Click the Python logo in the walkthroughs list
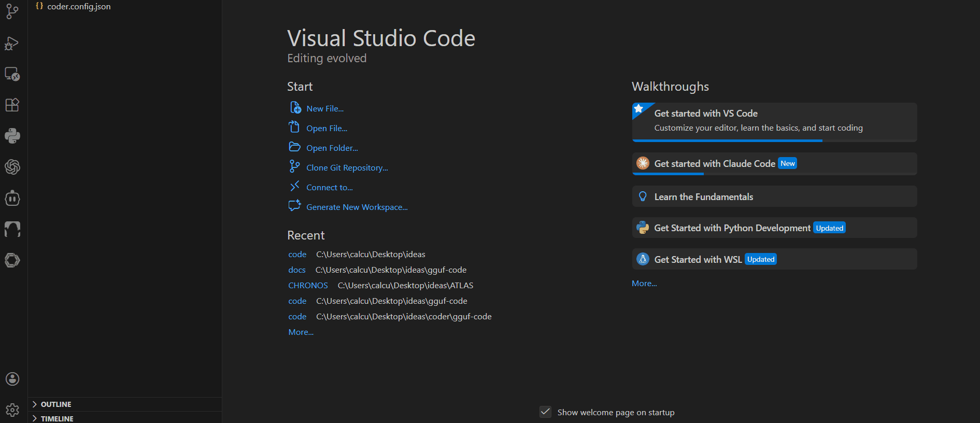The image size is (980, 423). 643,228
